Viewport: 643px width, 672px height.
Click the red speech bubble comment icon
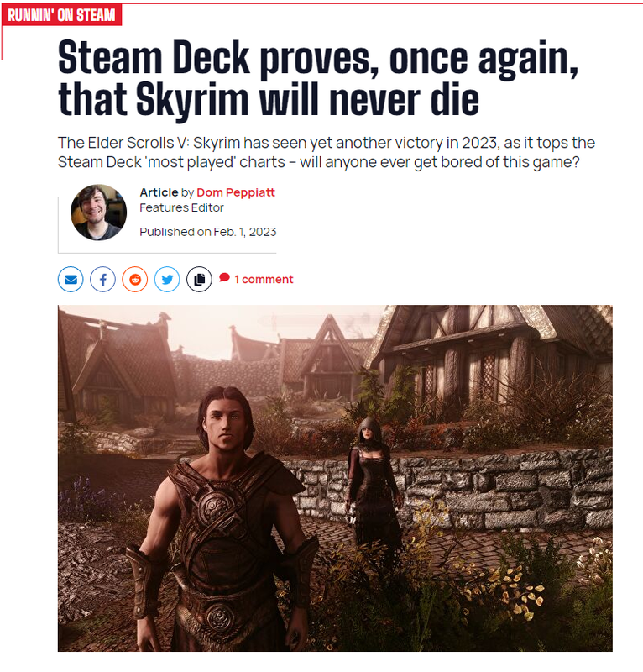click(x=224, y=278)
